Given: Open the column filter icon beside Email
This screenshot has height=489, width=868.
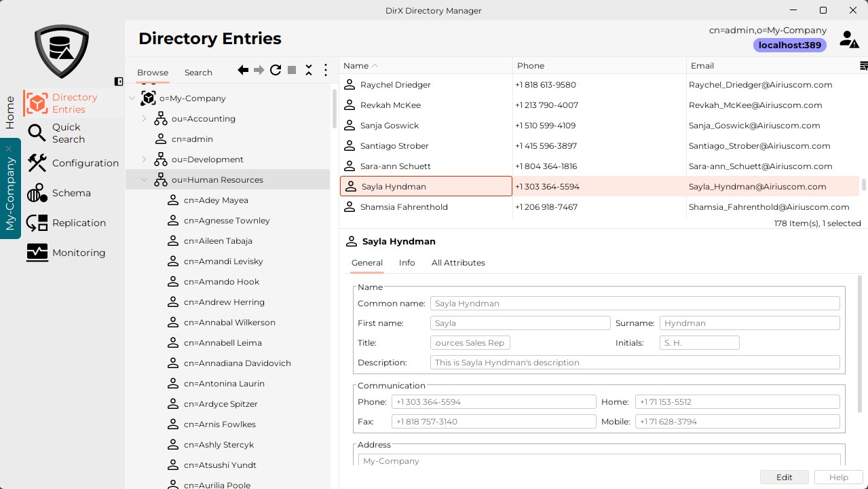Looking at the screenshot, I should 863,65.
